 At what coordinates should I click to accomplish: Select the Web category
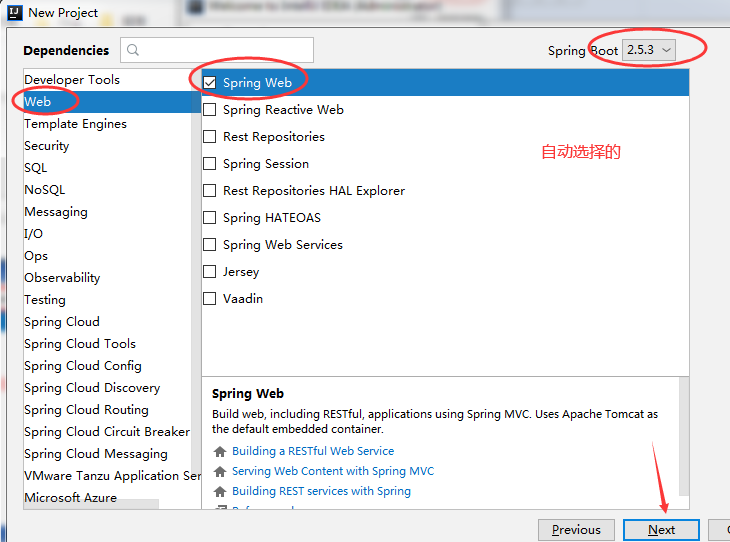[x=112, y=102]
